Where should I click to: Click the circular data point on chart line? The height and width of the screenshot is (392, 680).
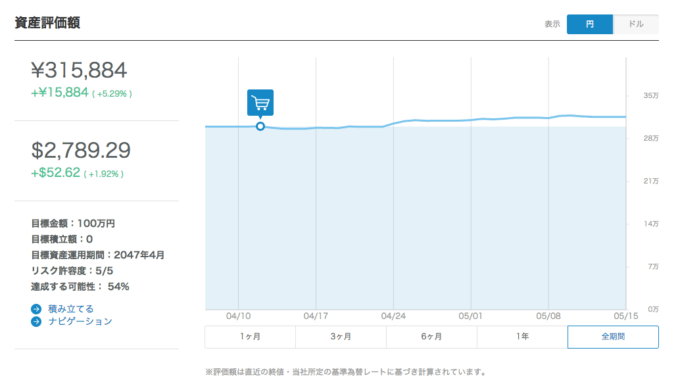coord(260,127)
